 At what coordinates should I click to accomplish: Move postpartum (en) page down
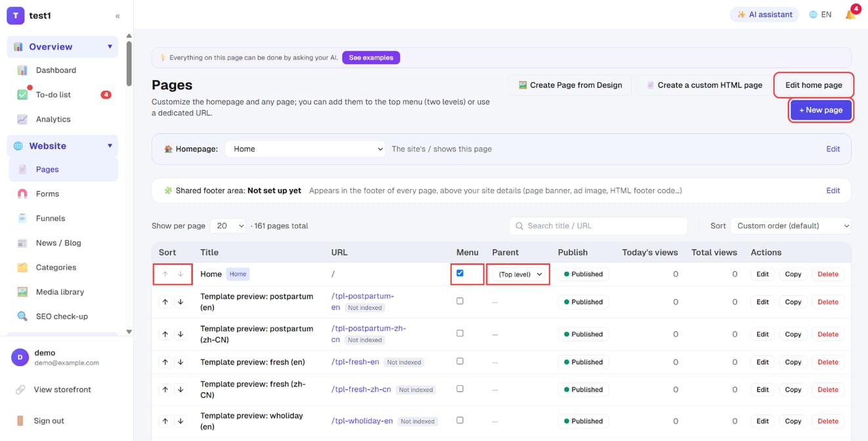tap(181, 302)
